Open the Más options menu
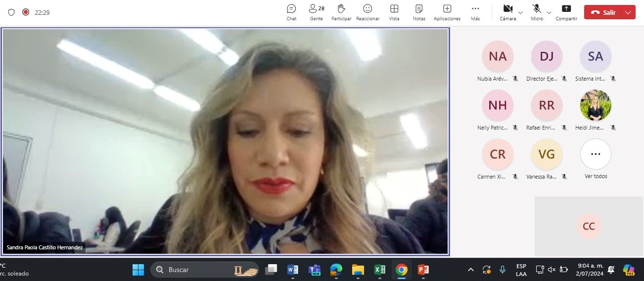The image size is (644, 281). point(475,12)
